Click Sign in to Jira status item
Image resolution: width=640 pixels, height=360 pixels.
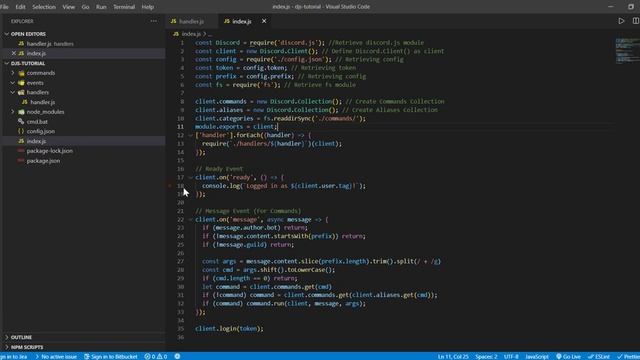pos(14,356)
